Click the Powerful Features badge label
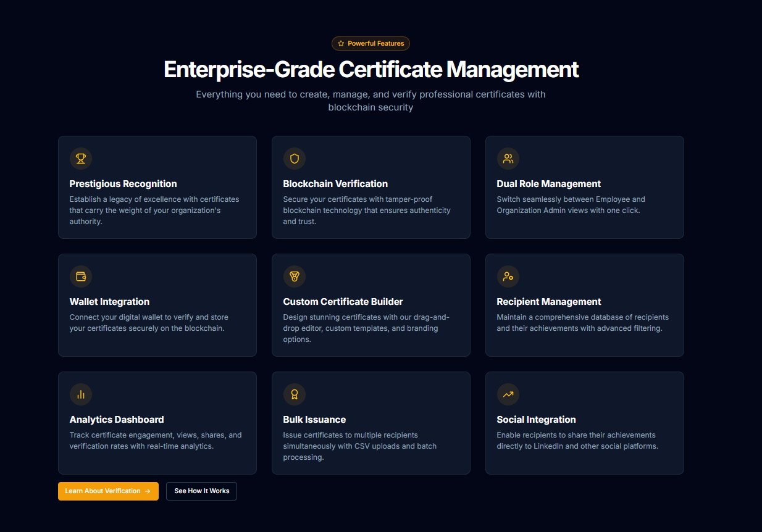Image resolution: width=762 pixels, height=532 pixels. (376, 43)
